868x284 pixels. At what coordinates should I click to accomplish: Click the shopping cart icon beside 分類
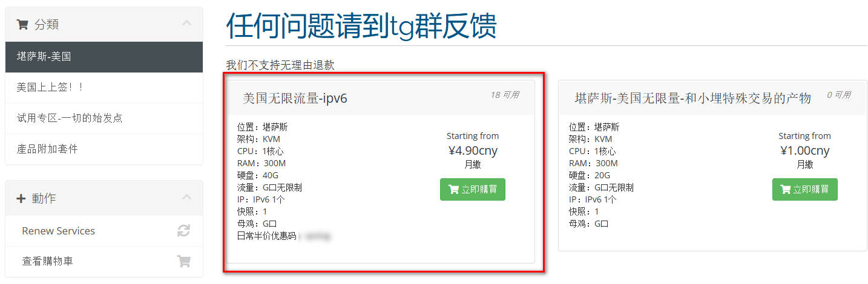[22, 25]
